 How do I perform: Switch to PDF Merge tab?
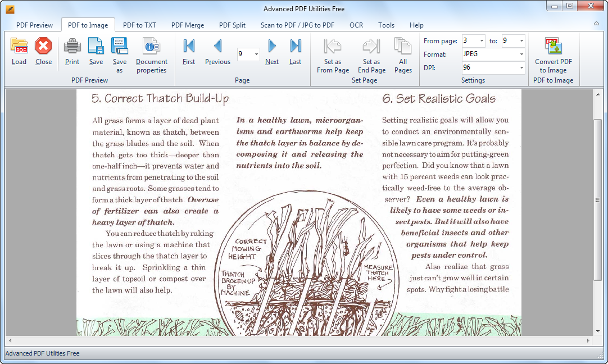point(188,25)
